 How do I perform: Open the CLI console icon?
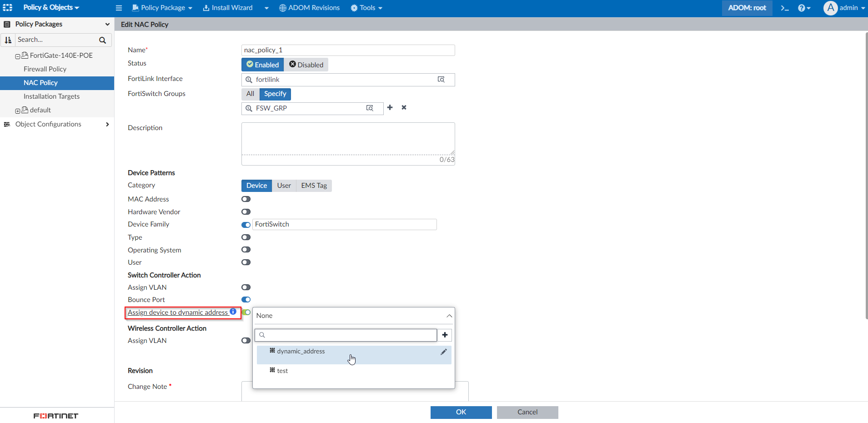click(x=785, y=8)
